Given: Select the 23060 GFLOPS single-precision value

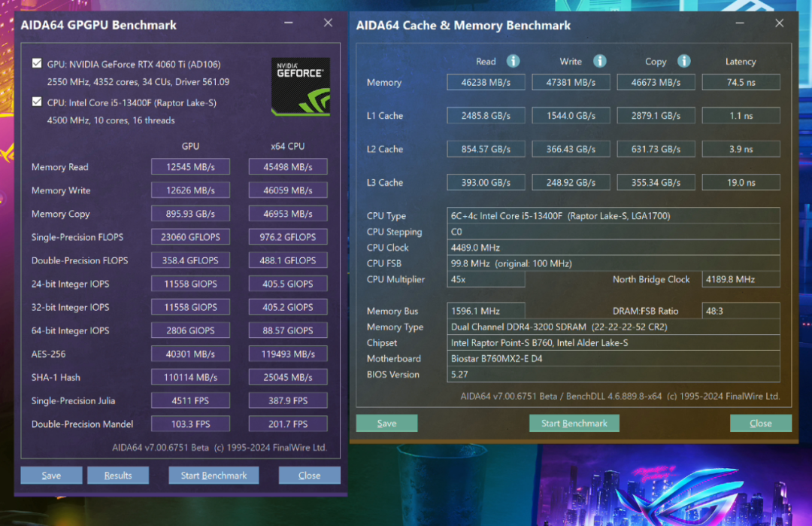Looking at the screenshot, I should coord(190,237).
